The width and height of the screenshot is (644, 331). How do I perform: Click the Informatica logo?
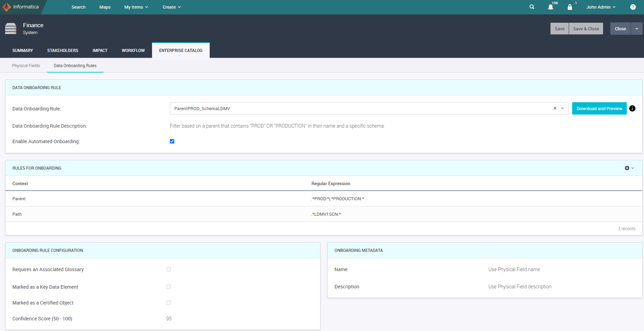[21, 7]
